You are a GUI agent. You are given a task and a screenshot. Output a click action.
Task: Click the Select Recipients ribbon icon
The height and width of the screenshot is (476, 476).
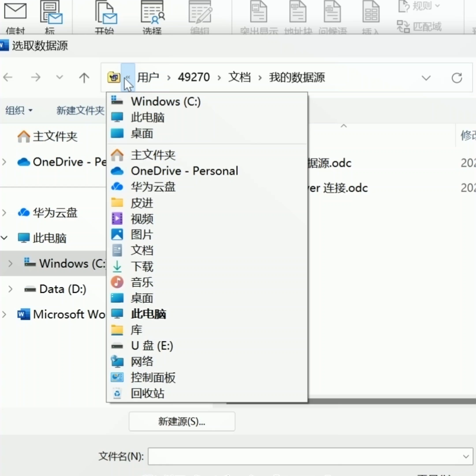coord(152,12)
